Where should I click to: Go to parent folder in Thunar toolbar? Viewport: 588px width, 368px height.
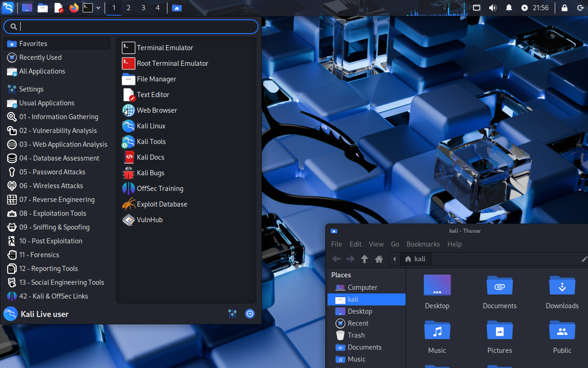pos(364,259)
